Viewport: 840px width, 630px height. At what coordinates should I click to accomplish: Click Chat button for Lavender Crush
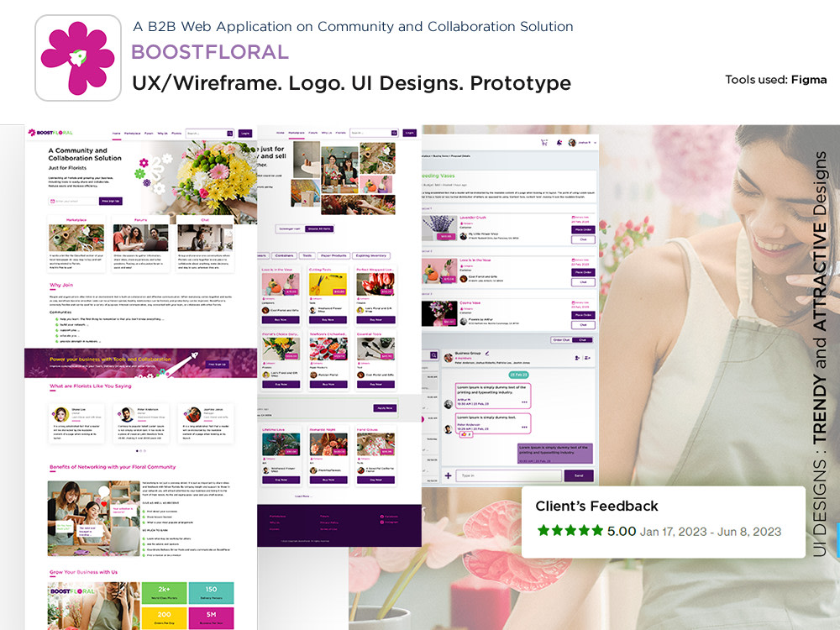tap(583, 239)
